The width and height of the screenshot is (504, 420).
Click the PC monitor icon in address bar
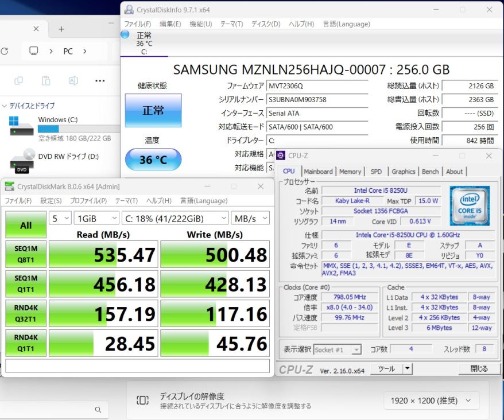(x=33, y=50)
